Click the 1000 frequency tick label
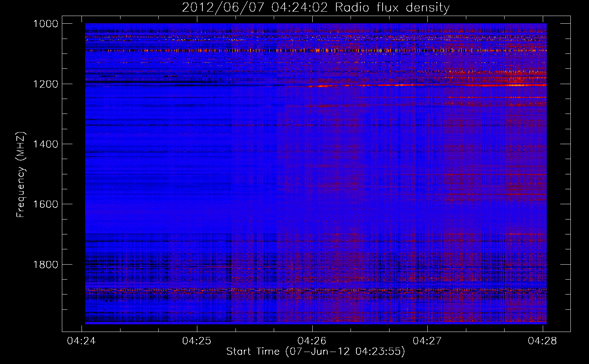 coord(46,24)
